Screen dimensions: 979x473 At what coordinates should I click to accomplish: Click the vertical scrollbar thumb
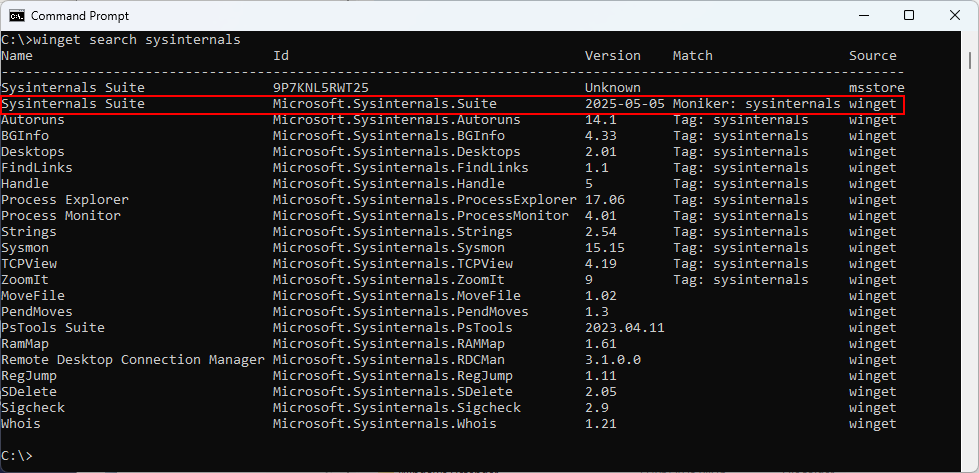pos(970,60)
